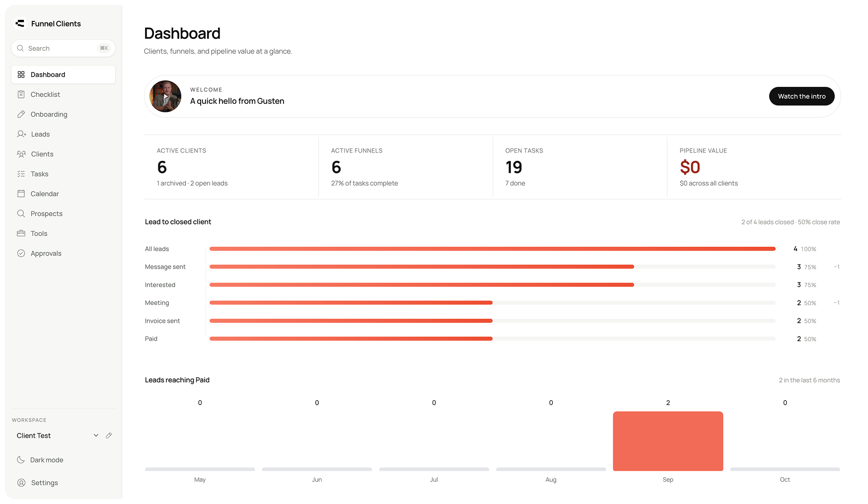Viewport: 868px width, 504px height.
Task: Open the Dashboard menu item
Action: pos(63,74)
